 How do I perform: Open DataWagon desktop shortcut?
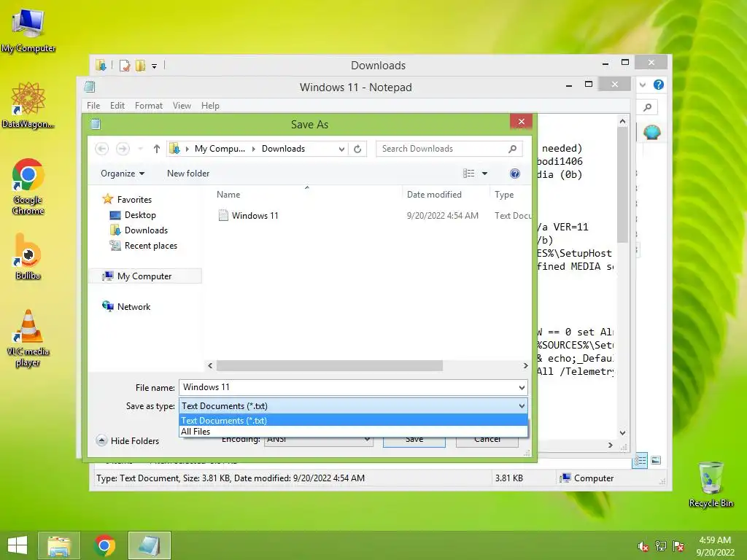tap(28, 105)
